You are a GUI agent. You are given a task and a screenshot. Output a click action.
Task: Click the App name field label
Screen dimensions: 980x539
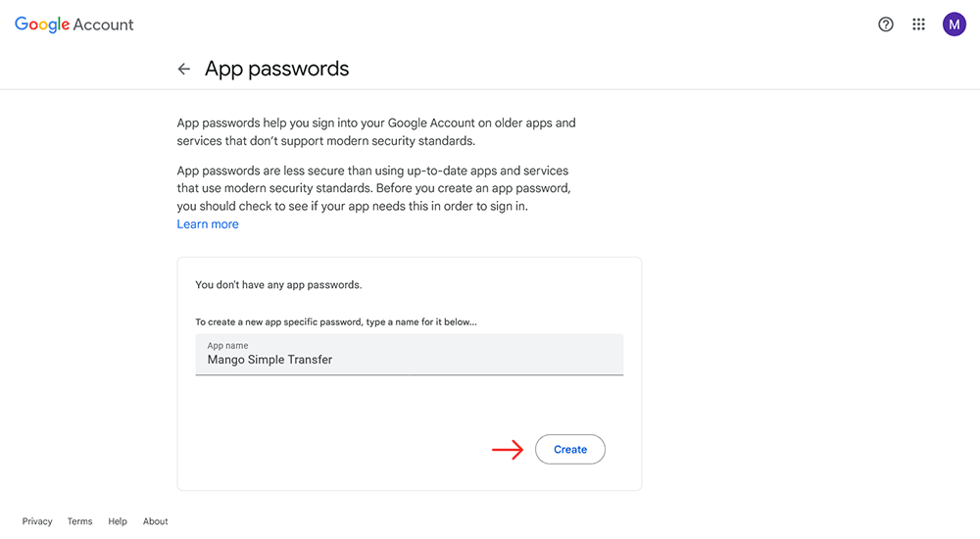(227, 345)
